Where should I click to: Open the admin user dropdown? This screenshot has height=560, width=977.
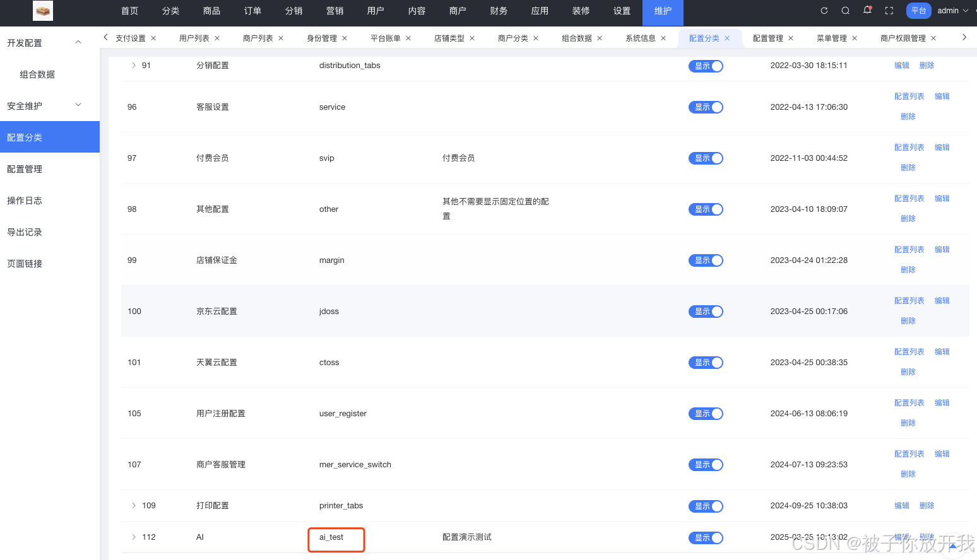click(953, 11)
